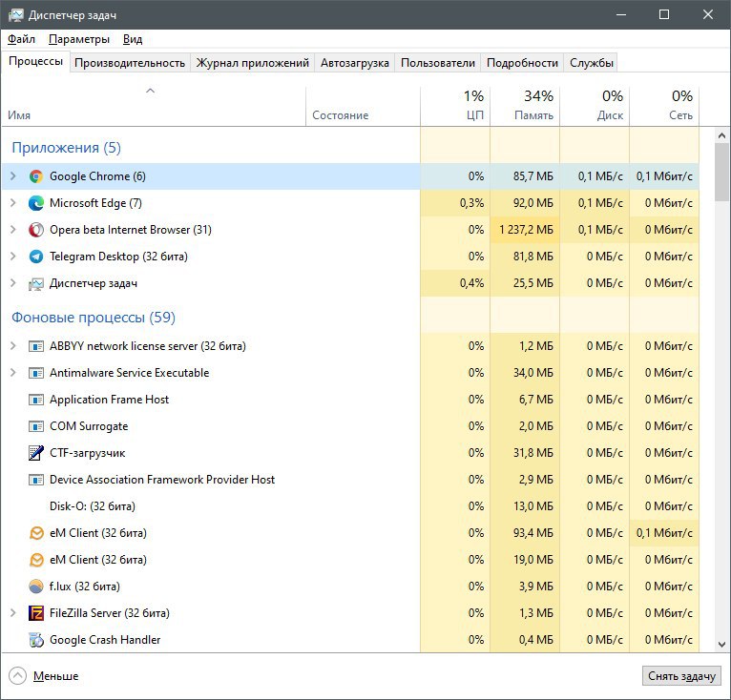Select the Disk-O: (32 бита) row
Viewport: 731px width, 700px height.
pos(350,506)
